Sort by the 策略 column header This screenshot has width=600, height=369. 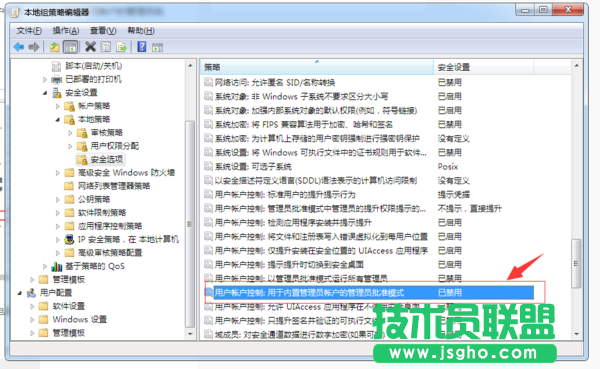coord(317,67)
